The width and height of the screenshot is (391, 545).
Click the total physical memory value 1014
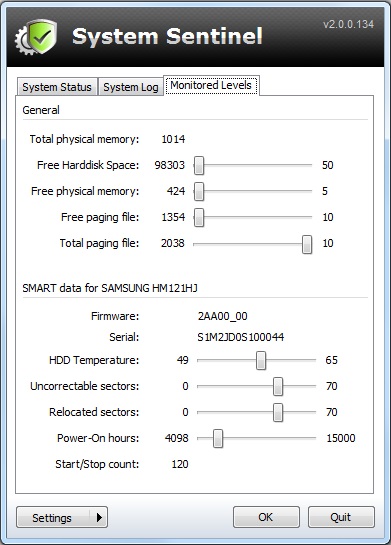[x=173, y=139]
